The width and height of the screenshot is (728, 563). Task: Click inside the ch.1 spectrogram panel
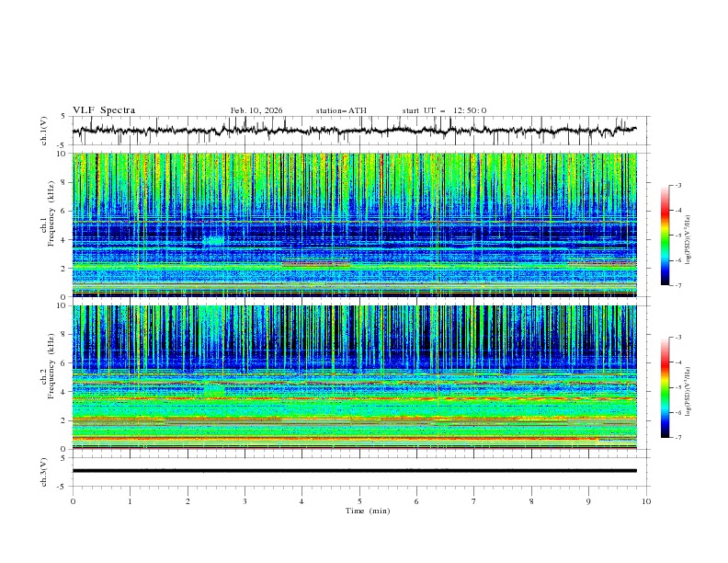354,224
